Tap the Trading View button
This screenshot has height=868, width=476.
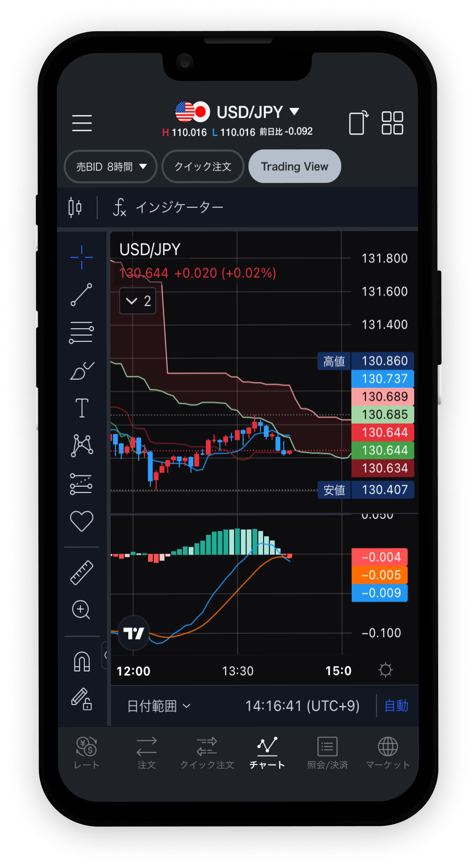click(x=294, y=167)
